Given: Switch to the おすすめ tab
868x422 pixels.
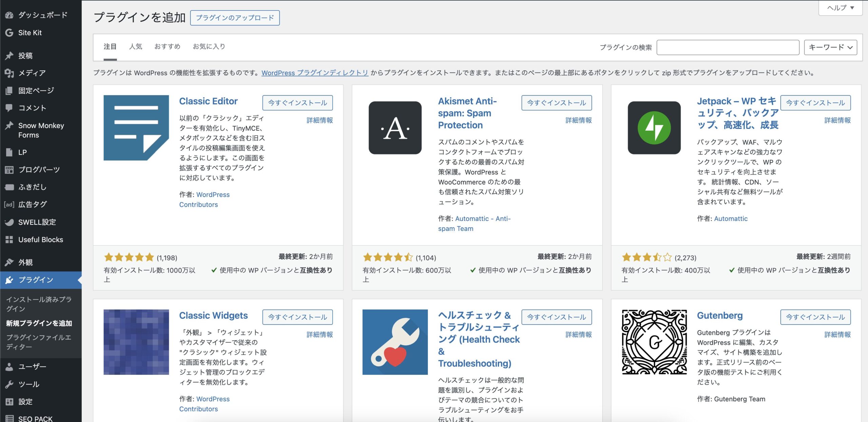Looking at the screenshot, I should click(167, 47).
